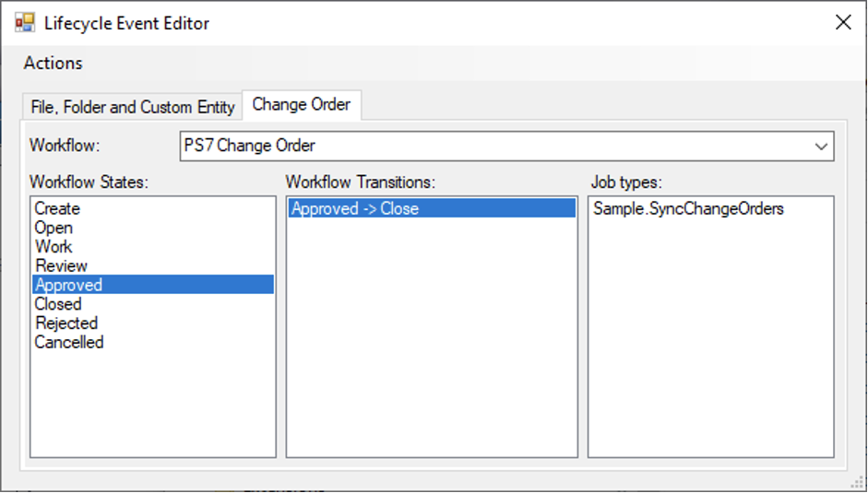Click empty area in Workflow Transitions list
Image resolution: width=868 pixels, height=493 pixels.
[431, 350]
